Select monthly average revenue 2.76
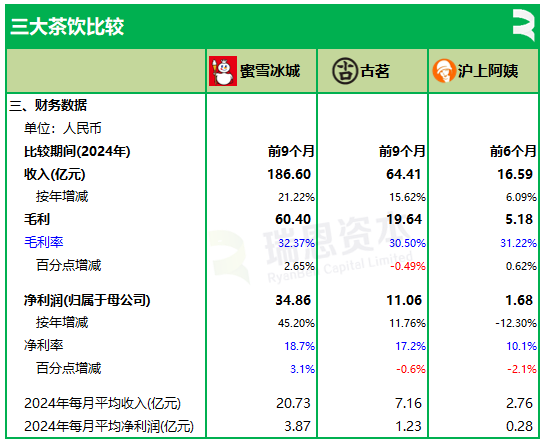545x447 pixels. point(519,403)
